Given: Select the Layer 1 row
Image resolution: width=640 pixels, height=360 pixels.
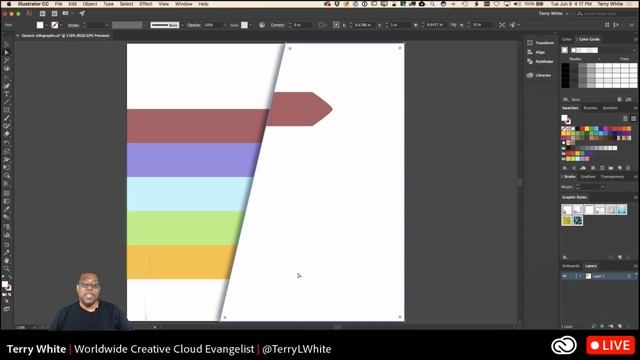Looking at the screenshot, I should pyautogui.click(x=598, y=276).
